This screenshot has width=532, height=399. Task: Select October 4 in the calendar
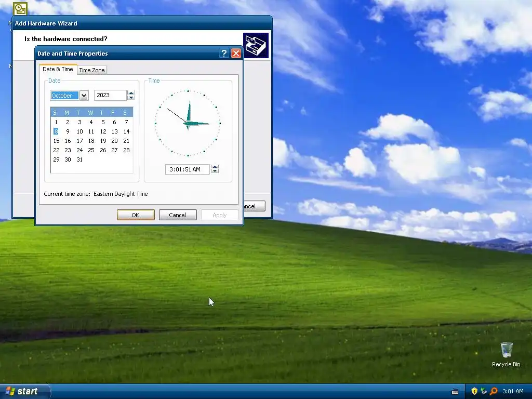pyautogui.click(x=91, y=122)
